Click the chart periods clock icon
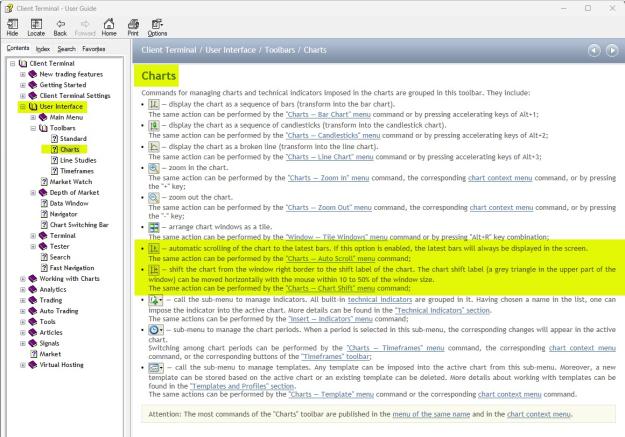Image resolution: width=625 pixels, height=437 pixels. [x=155, y=330]
